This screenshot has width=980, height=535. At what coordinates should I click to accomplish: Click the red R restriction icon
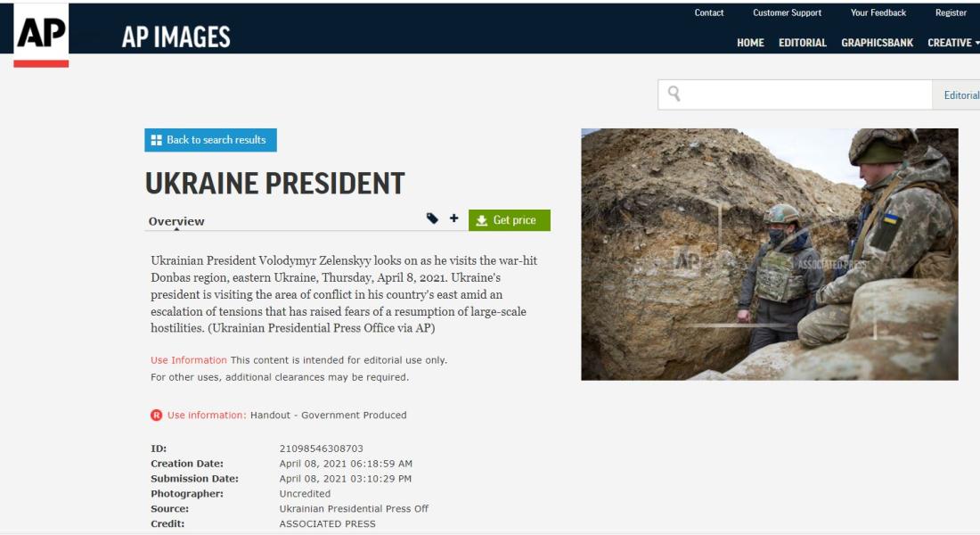[x=156, y=415]
